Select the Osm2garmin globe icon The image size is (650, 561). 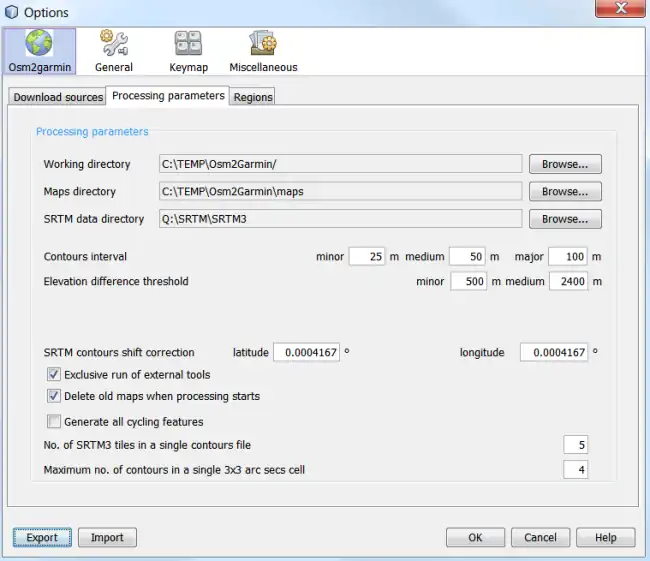click(x=38, y=44)
